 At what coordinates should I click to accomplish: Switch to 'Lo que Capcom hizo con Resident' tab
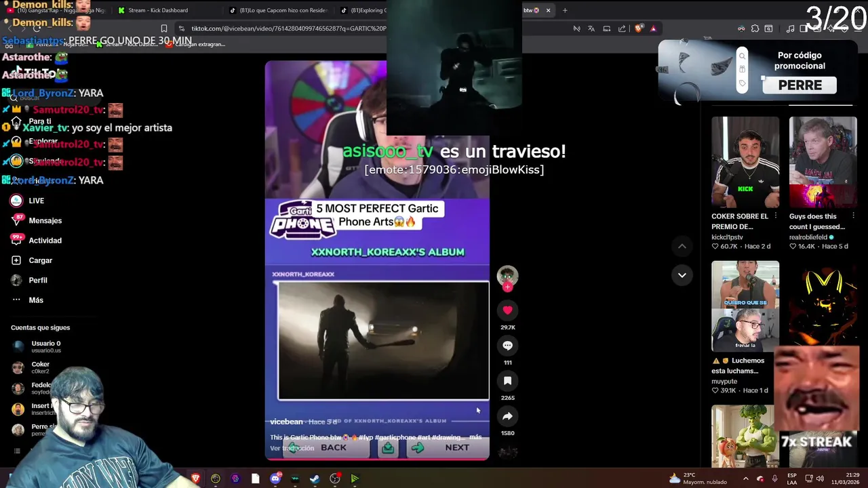point(278,10)
